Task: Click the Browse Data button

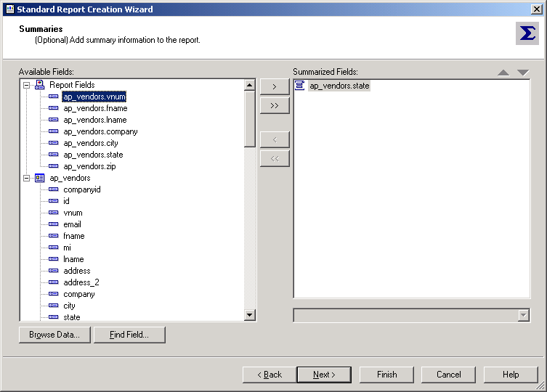Action: coord(54,335)
